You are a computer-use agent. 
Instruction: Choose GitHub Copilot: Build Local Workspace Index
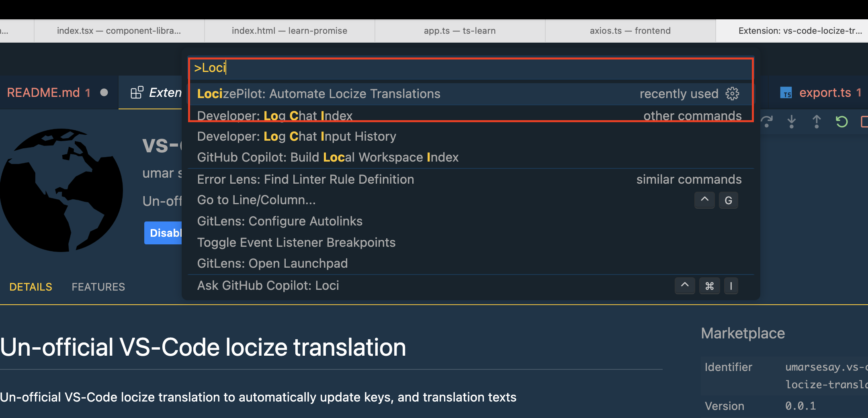(x=471, y=157)
